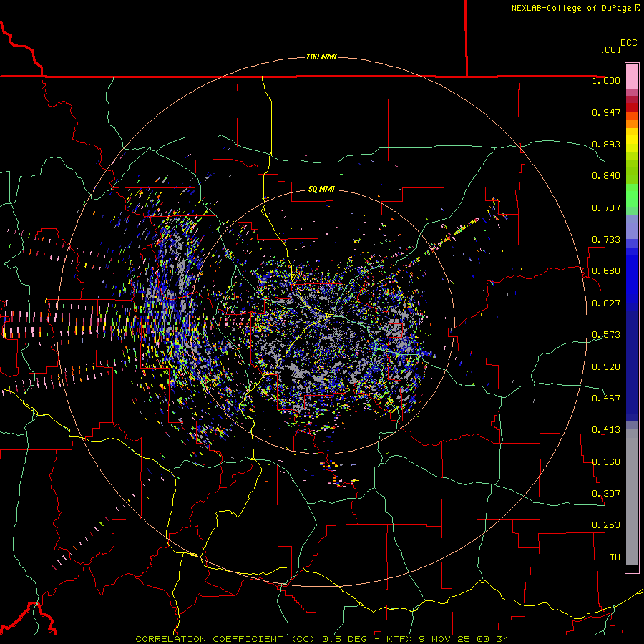Click the 0.253 scale value

click(x=606, y=525)
